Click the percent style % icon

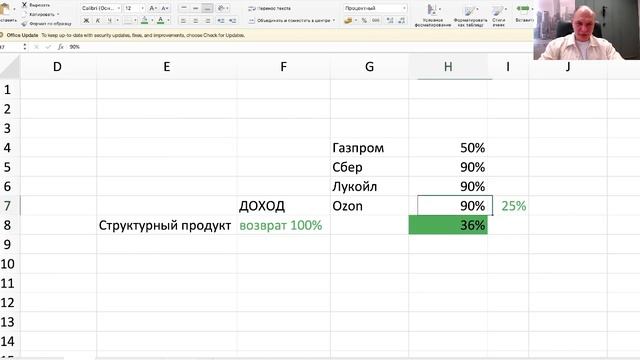[364, 20]
